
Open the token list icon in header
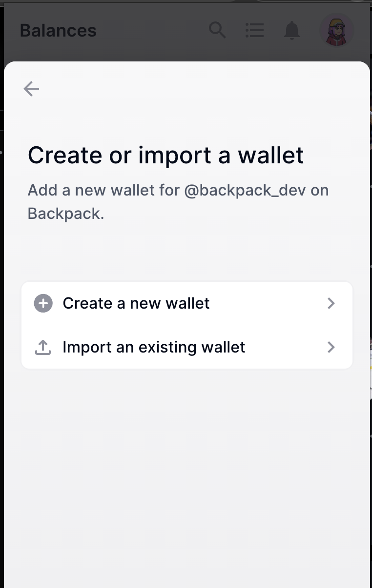(x=254, y=30)
